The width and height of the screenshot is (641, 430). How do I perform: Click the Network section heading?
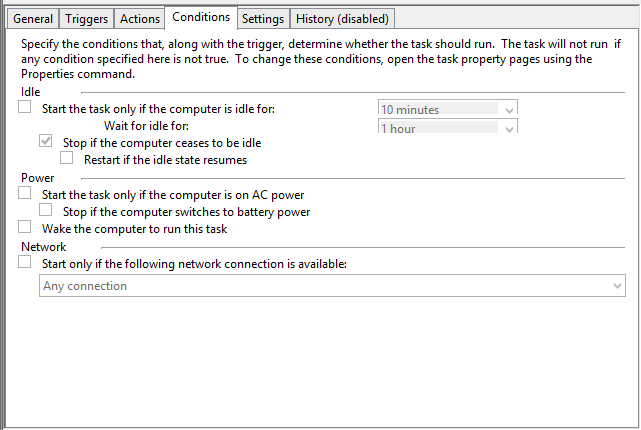pyautogui.click(x=43, y=246)
